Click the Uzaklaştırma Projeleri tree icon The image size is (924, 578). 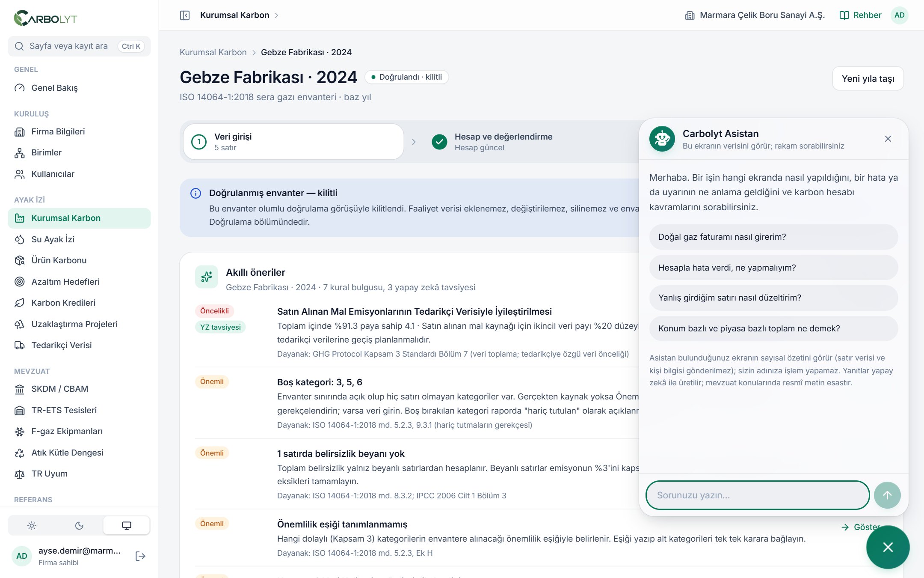[x=20, y=324]
